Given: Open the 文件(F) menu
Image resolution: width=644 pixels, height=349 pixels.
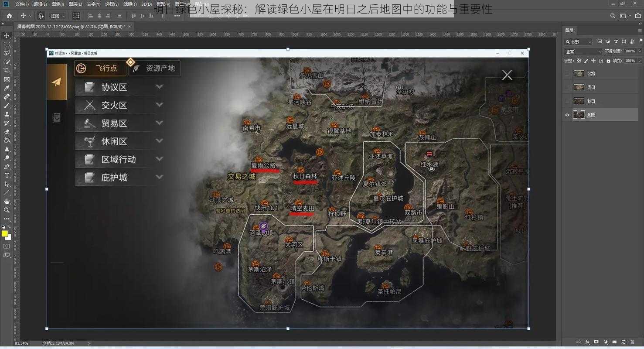Looking at the screenshot, I should click(x=22, y=4).
